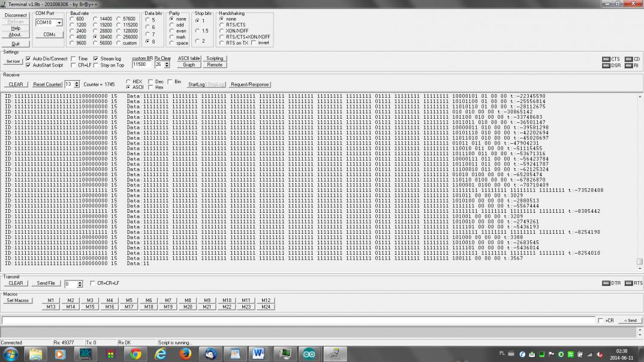Click the Terminal app taskbar icon
This screenshot has height=362, width=644.
click(335, 354)
